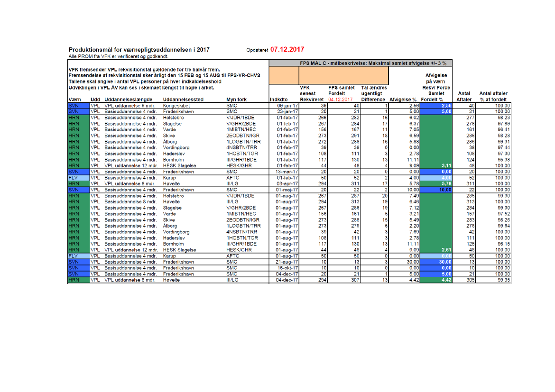Click the 'VPL uddannelse 9 mdr.' cell

tap(129, 106)
